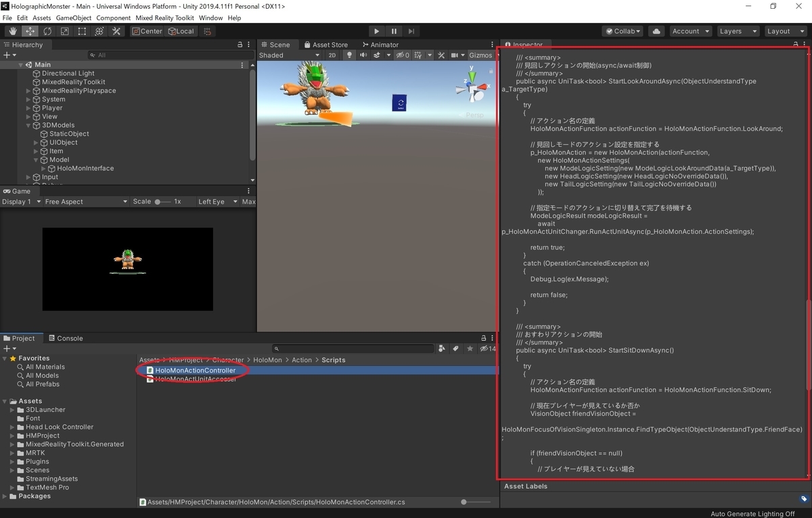Select the Move tool

(30, 31)
